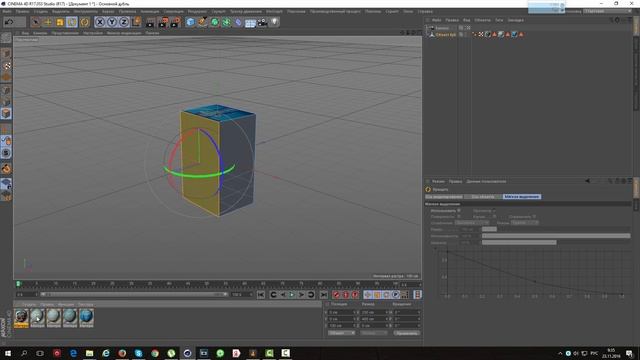Open the coordinate system icon next to Z
Screen dimensions: 640x360
(x=137, y=22)
